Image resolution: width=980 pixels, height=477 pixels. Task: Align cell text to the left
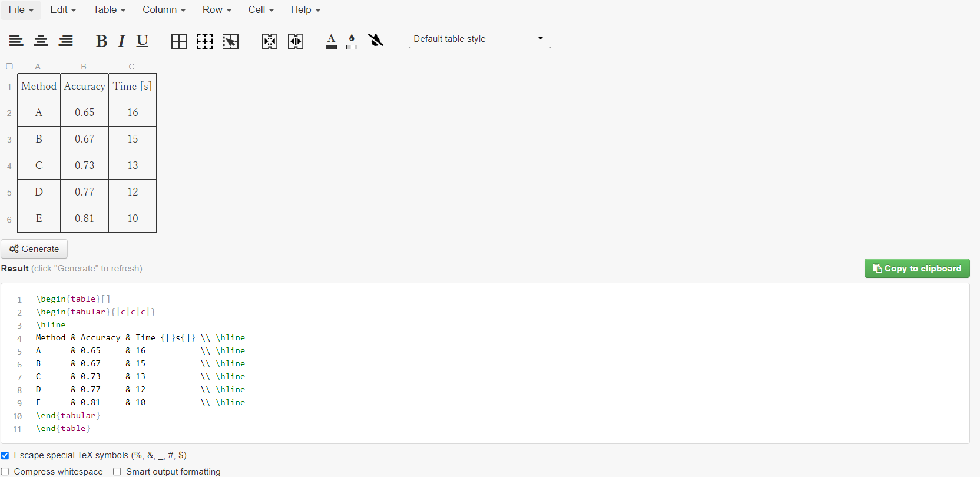(16, 41)
